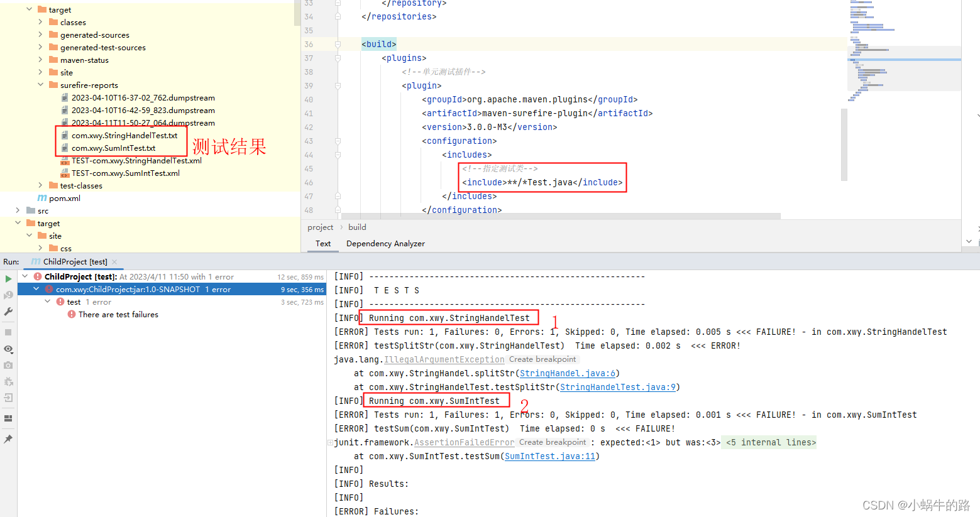The image size is (980, 517).
Task: Toggle fold marker at line 44 includes
Action: (x=338, y=155)
